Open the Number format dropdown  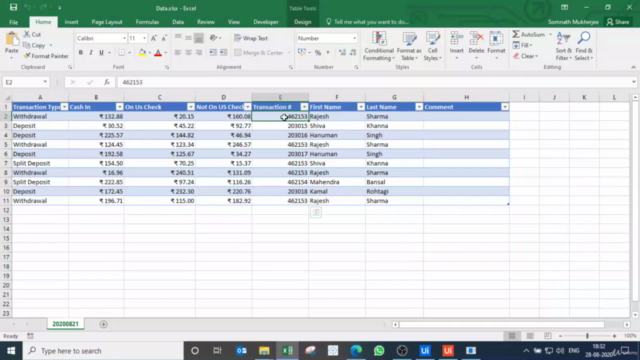coord(354,38)
